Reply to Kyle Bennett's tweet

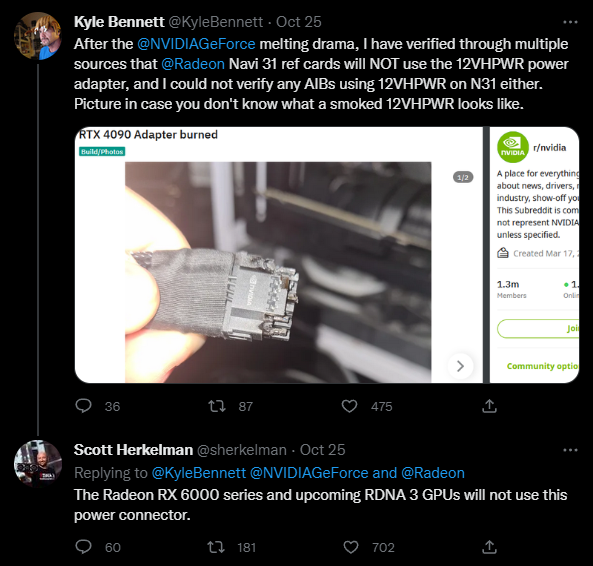[84, 406]
